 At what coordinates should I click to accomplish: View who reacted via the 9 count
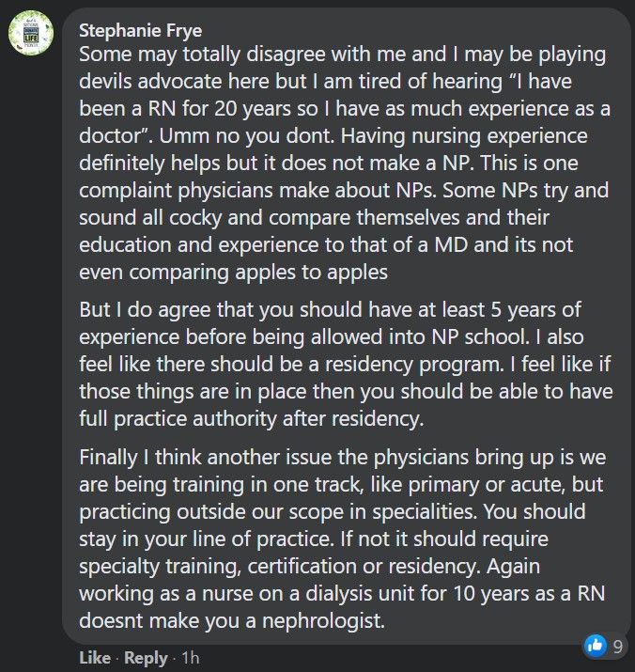617,646
